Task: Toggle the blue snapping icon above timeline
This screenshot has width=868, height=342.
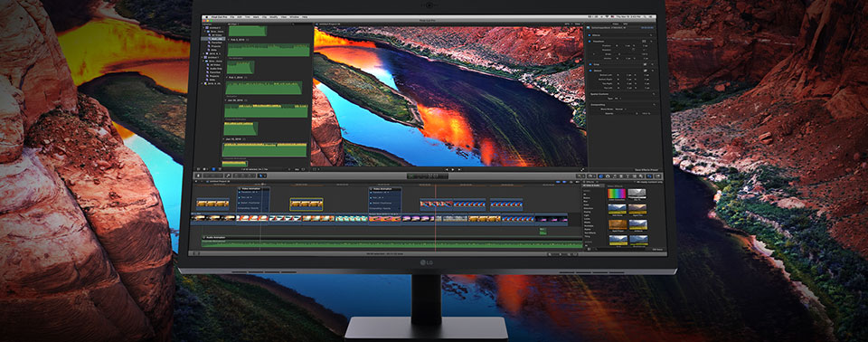Action: coord(564,182)
